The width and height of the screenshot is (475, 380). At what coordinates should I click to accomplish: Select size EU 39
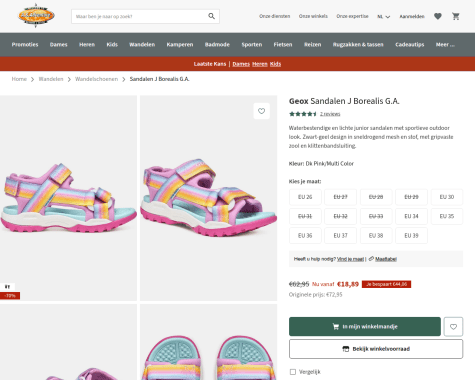point(411,235)
